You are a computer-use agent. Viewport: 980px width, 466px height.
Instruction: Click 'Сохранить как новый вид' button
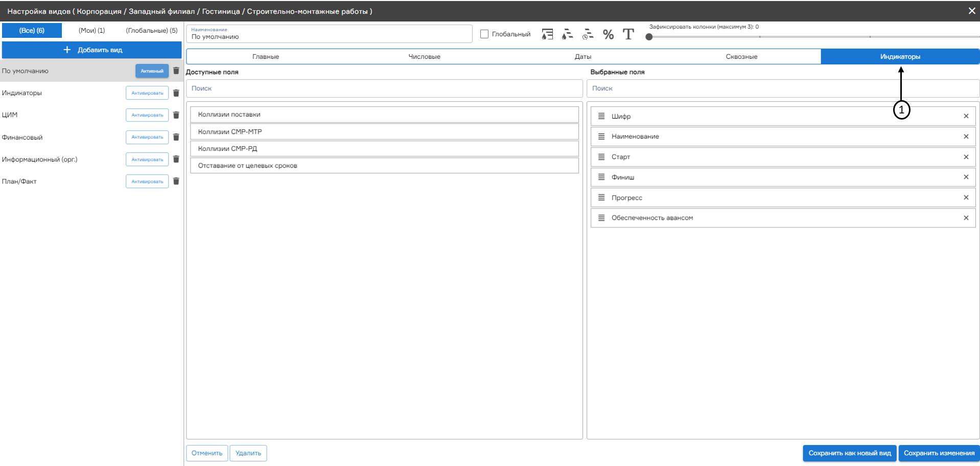[850, 453]
